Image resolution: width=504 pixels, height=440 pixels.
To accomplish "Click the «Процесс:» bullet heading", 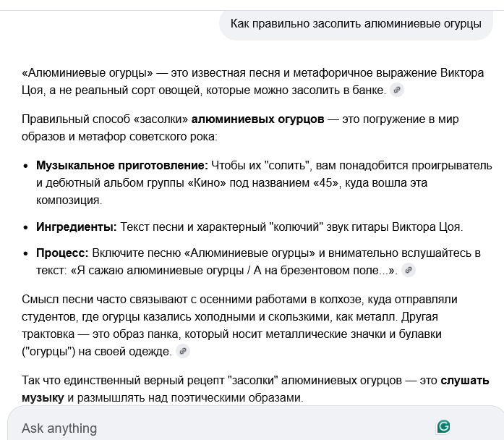I will coord(62,253).
